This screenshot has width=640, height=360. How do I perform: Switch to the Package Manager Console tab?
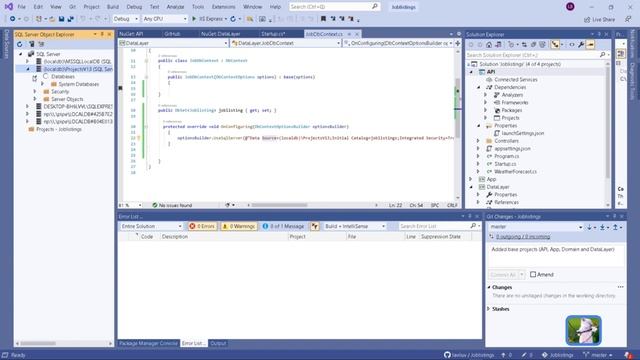[149, 343]
